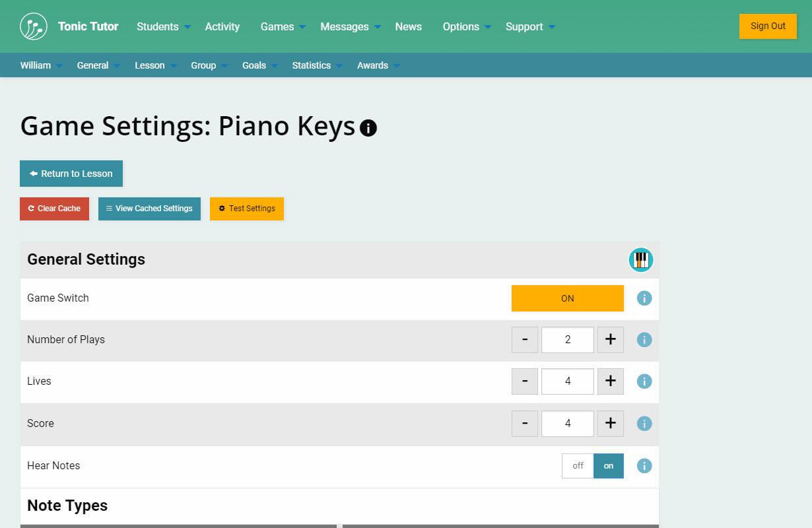
Task: Open info icon for Hear Notes
Action: 644,466
